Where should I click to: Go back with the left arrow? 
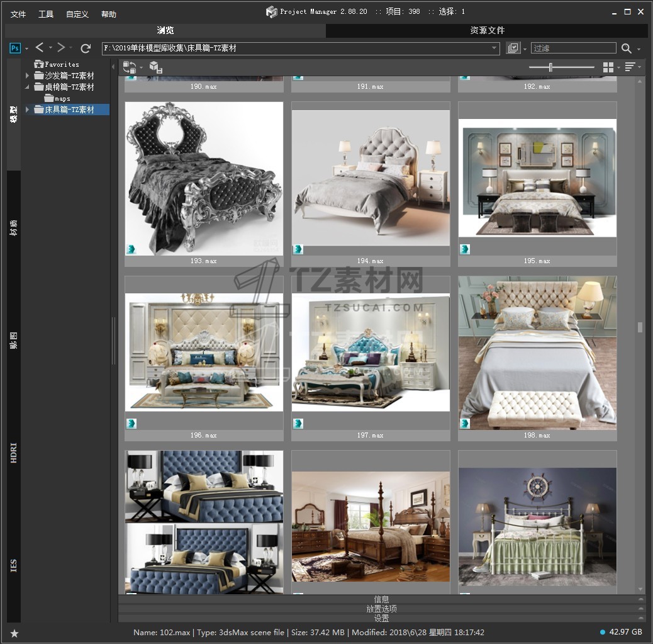[40, 48]
